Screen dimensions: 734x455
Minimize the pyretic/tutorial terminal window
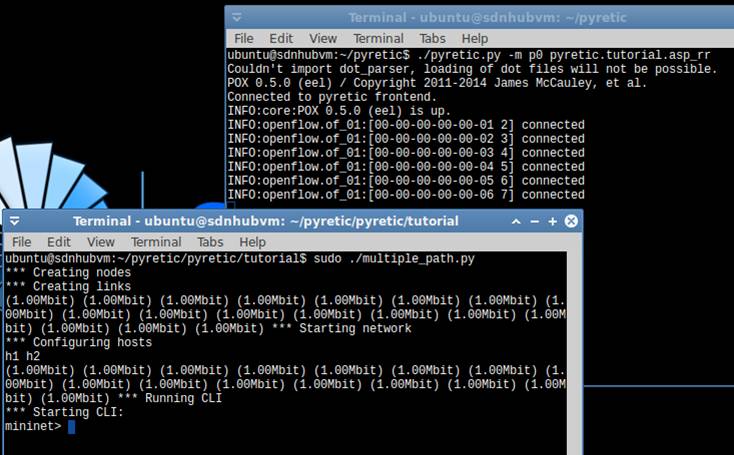coord(535,221)
